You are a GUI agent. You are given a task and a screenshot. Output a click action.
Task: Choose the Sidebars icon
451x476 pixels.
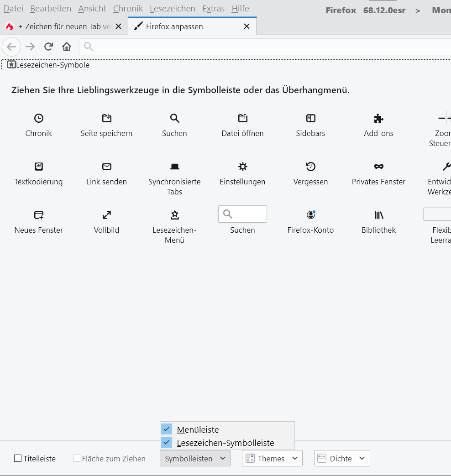click(311, 118)
